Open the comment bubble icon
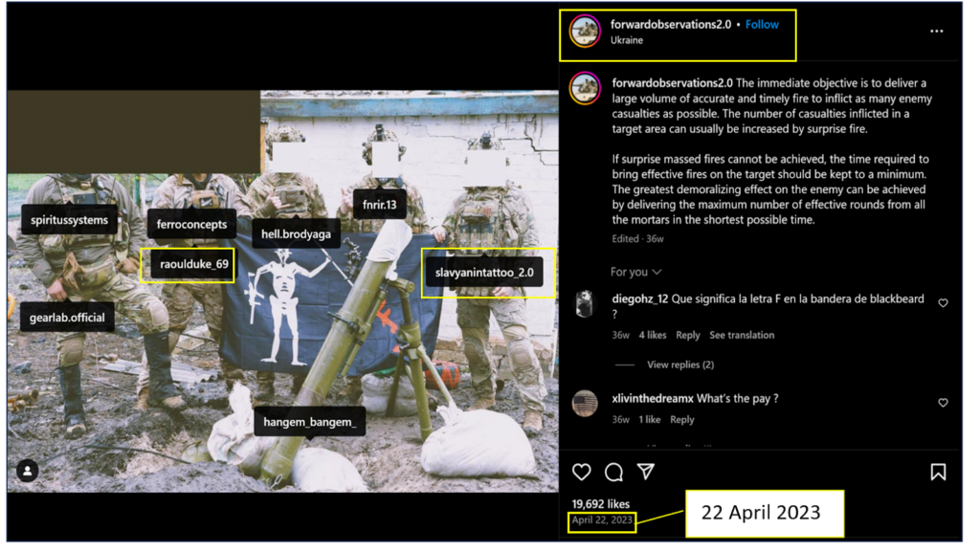This screenshot has width=980, height=552. click(x=614, y=472)
